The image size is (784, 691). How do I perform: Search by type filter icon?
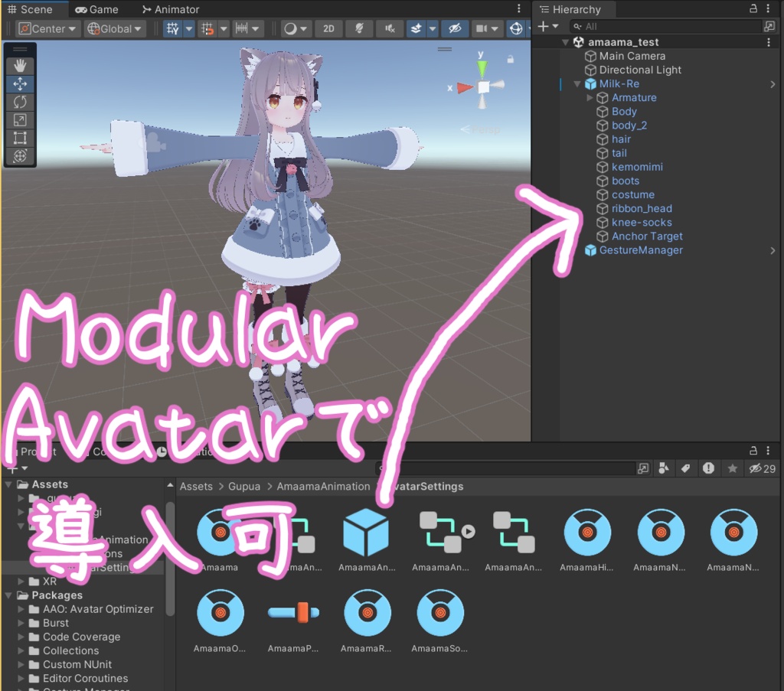coord(664,468)
